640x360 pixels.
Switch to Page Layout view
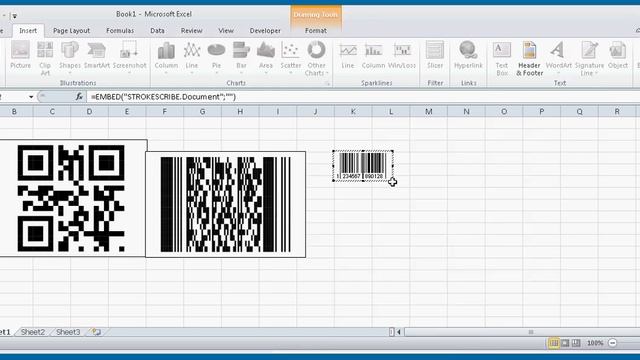pos(565,343)
